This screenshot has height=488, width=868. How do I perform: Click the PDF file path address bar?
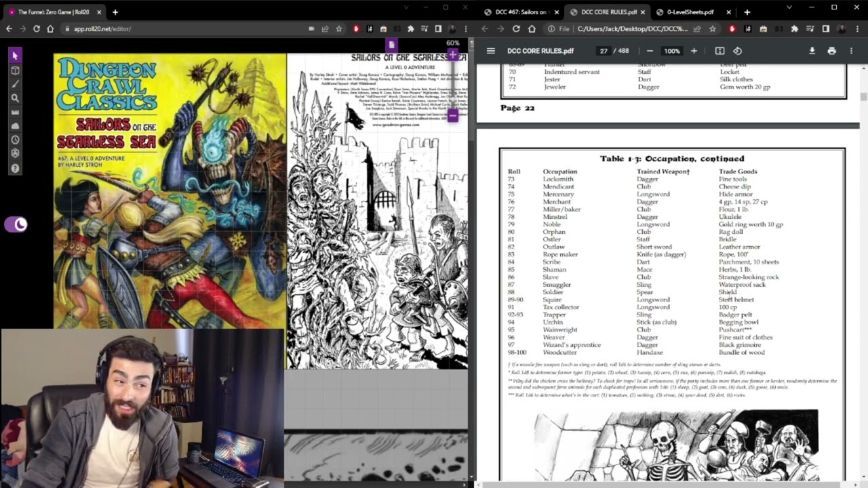point(631,28)
